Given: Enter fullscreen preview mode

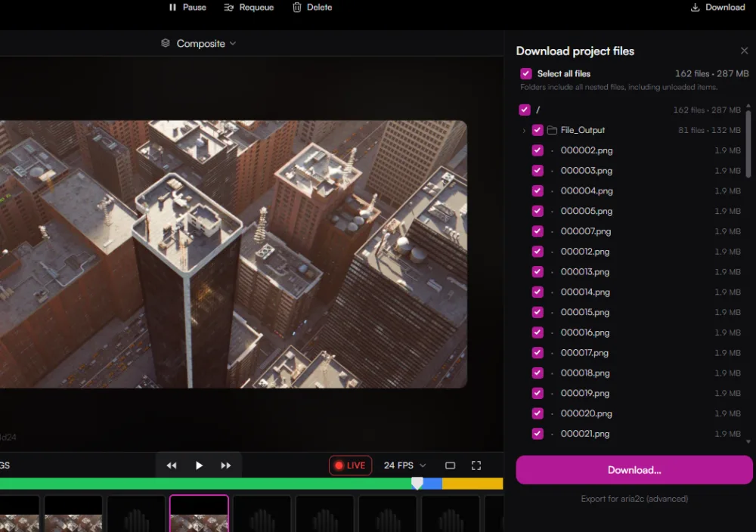Looking at the screenshot, I should [476, 466].
